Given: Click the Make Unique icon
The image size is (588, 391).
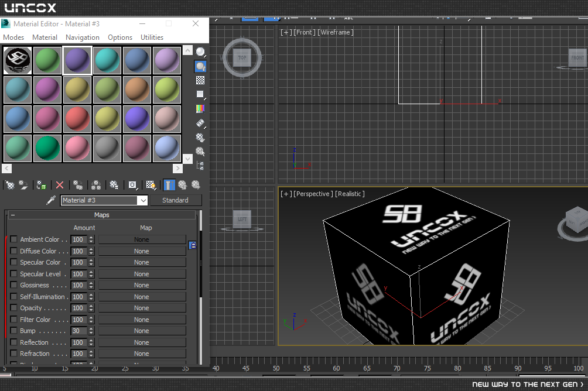Looking at the screenshot, I should [x=96, y=185].
